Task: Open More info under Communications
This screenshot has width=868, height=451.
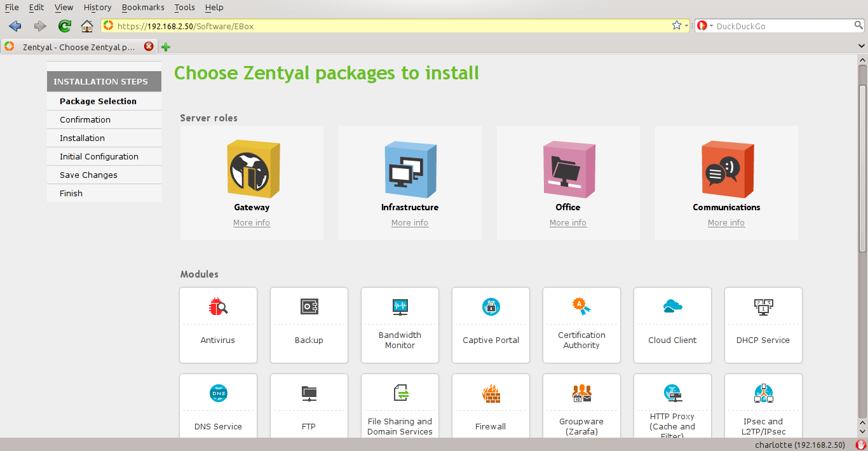Action: coord(726,223)
